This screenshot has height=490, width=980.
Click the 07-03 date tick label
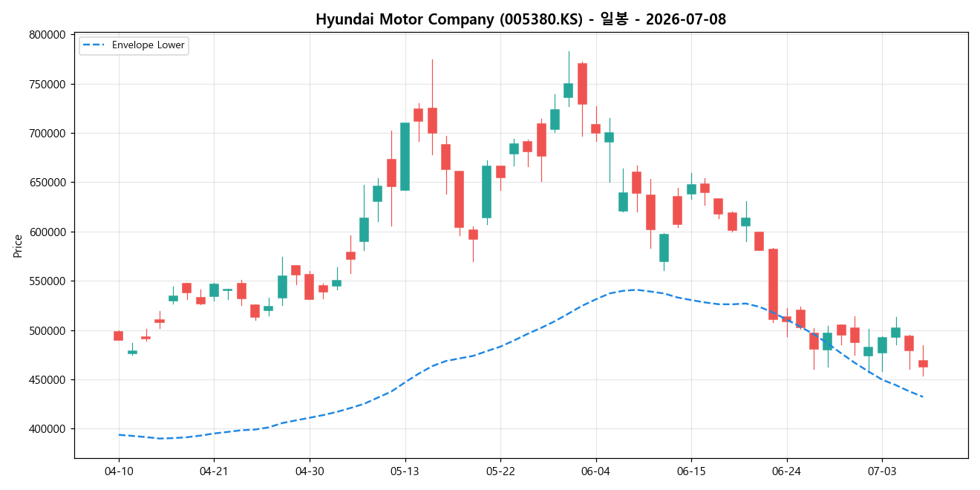click(882, 471)
